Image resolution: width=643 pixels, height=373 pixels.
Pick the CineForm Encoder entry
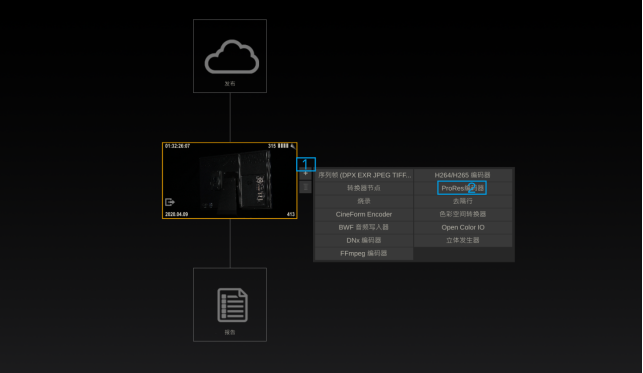click(x=364, y=214)
